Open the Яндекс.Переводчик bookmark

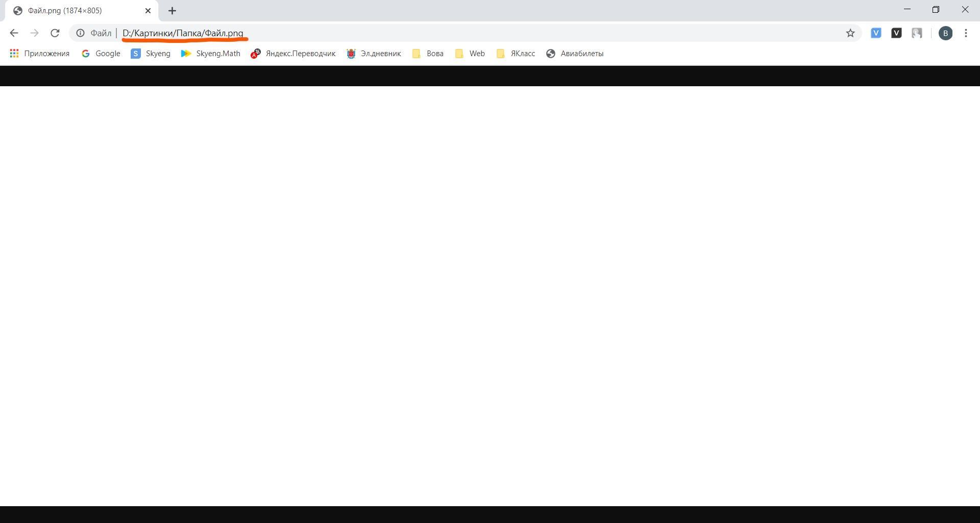pyautogui.click(x=293, y=54)
